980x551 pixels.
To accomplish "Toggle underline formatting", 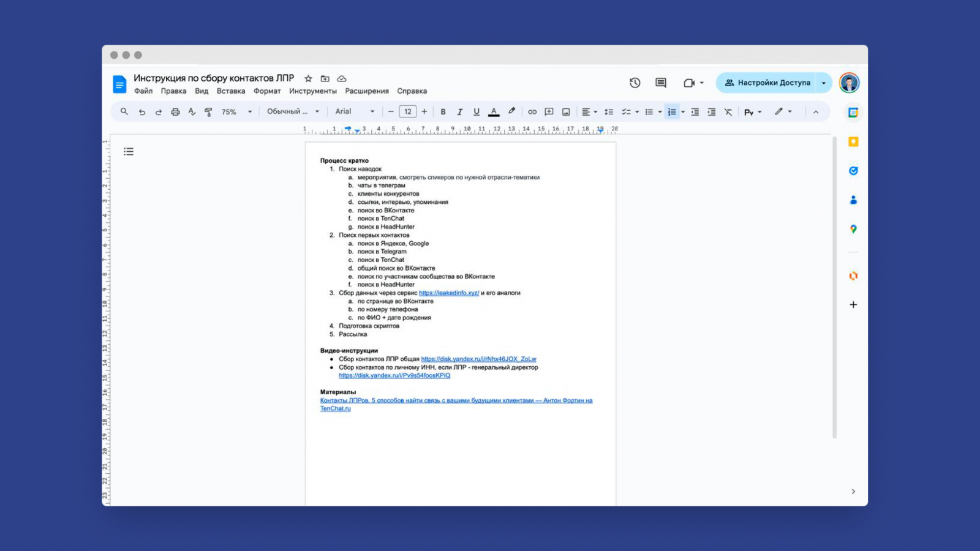I will pos(477,112).
